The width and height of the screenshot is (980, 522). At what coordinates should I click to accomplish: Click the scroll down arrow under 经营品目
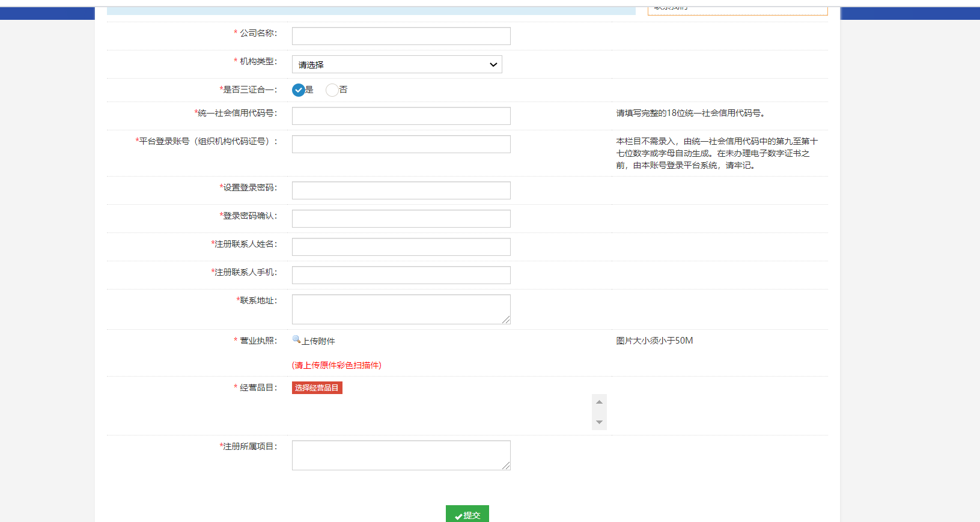click(599, 422)
